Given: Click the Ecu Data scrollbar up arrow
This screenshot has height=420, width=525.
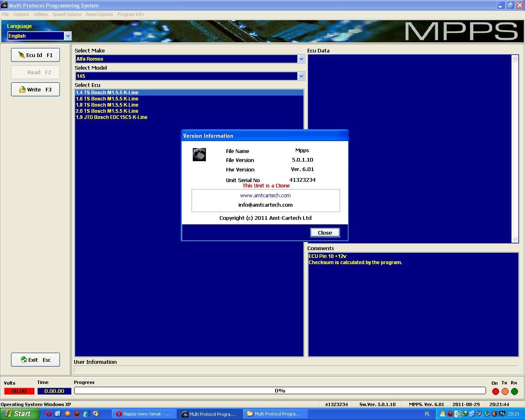Looking at the screenshot, I should (x=515, y=59).
